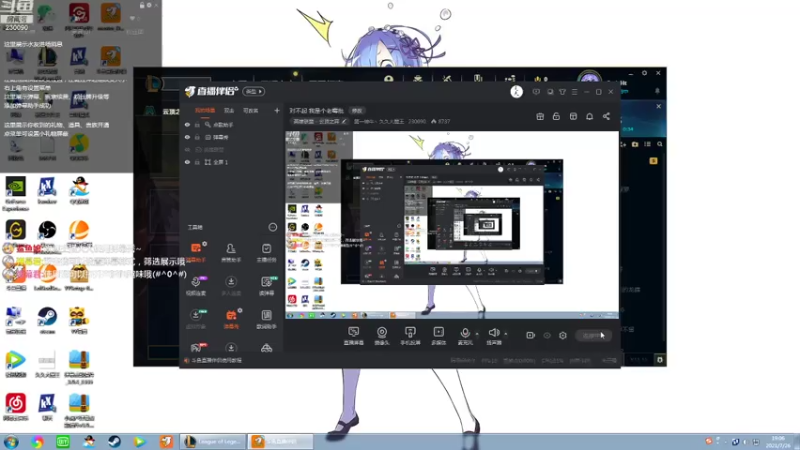
Task: Open the tutorial link in the status bar
Action: click(x=216, y=360)
